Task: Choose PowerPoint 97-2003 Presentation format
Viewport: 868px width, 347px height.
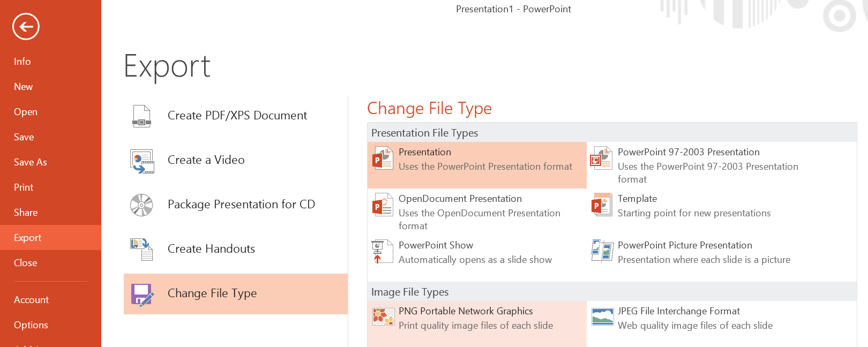Action: pyautogui.click(x=722, y=165)
